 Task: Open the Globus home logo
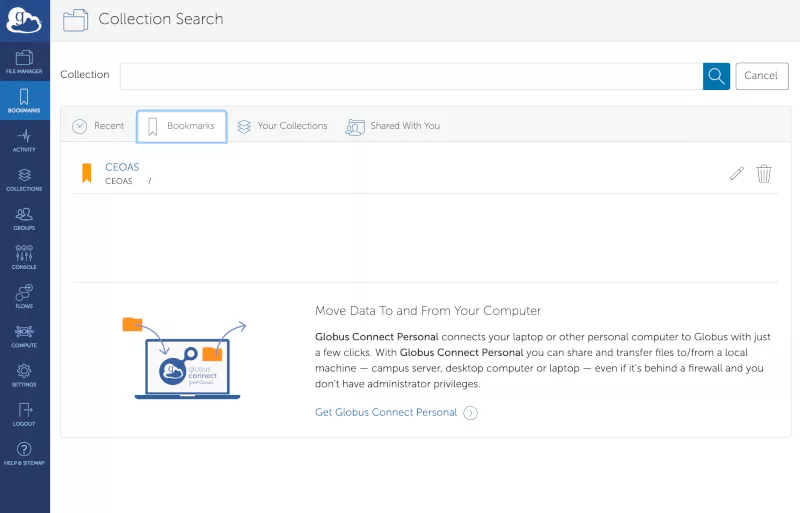tap(24, 20)
